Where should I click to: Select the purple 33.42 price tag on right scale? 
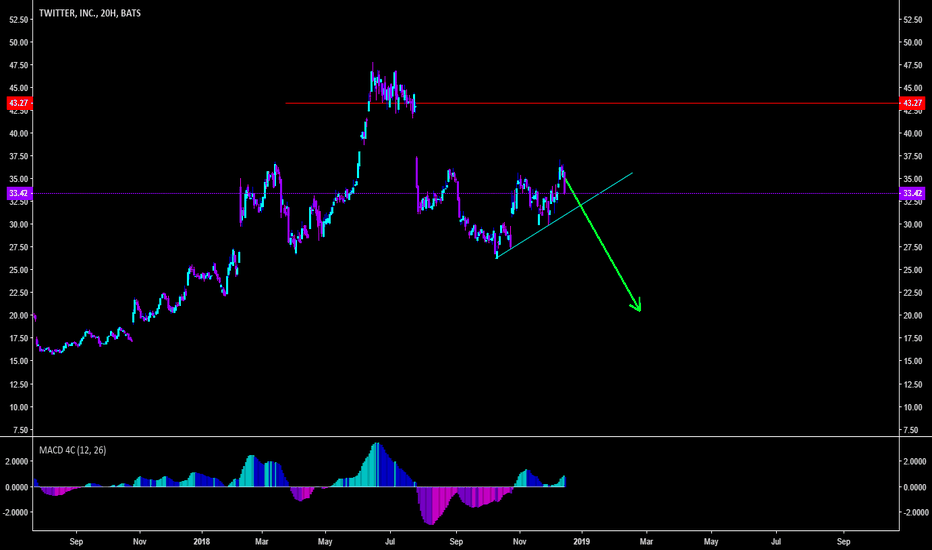tap(912, 193)
